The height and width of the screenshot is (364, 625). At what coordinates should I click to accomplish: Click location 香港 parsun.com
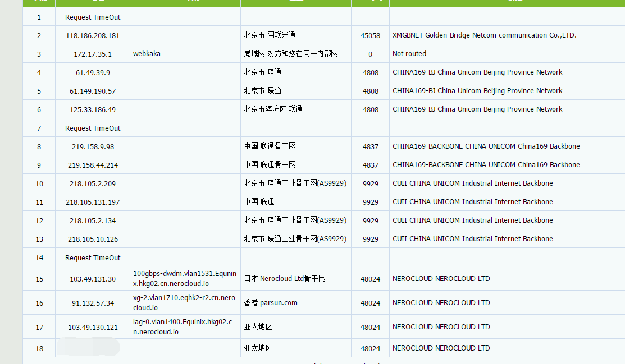click(x=271, y=303)
